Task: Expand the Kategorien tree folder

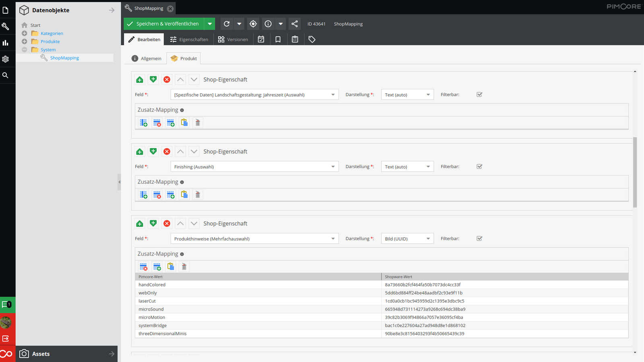Action: 25,33
